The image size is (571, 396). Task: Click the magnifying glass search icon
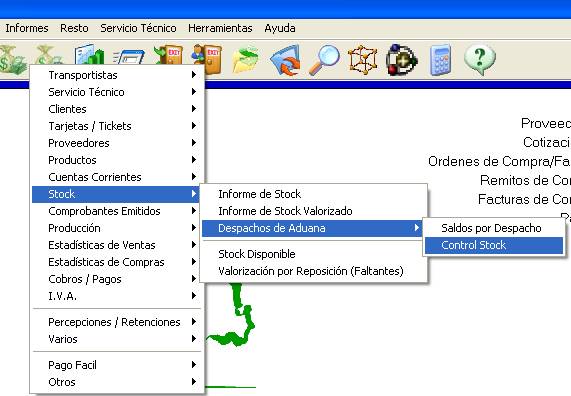point(324,60)
